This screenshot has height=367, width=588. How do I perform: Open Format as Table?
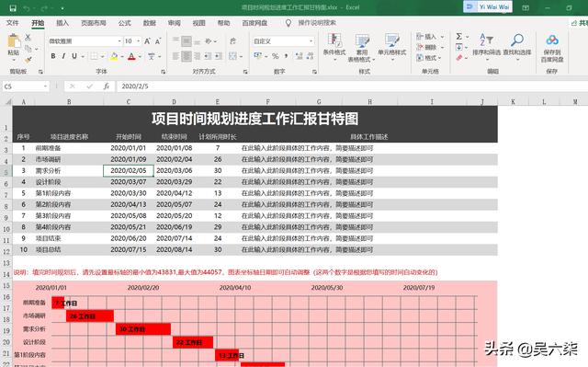361,47
